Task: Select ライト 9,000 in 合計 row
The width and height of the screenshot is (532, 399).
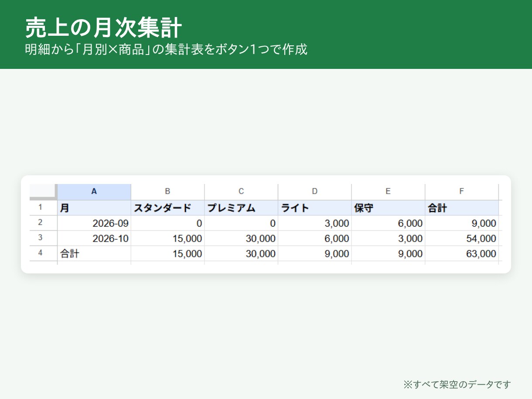Action: pyautogui.click(x=315, y=254)
